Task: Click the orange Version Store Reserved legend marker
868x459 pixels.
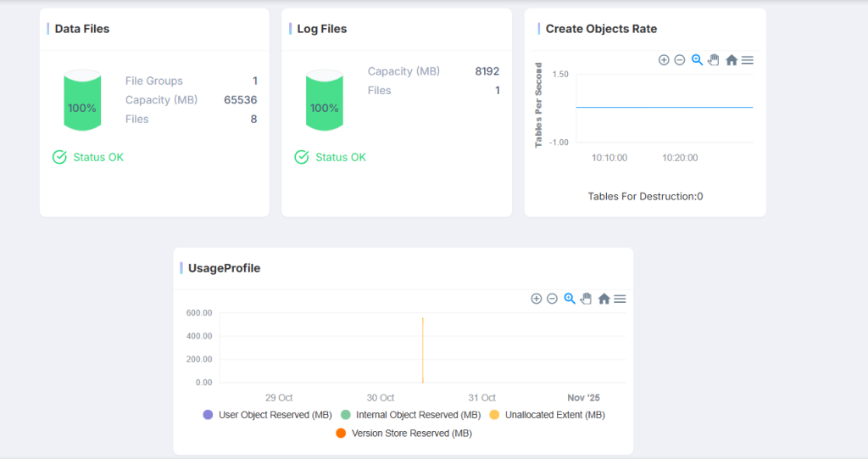Action: point(341,433)
